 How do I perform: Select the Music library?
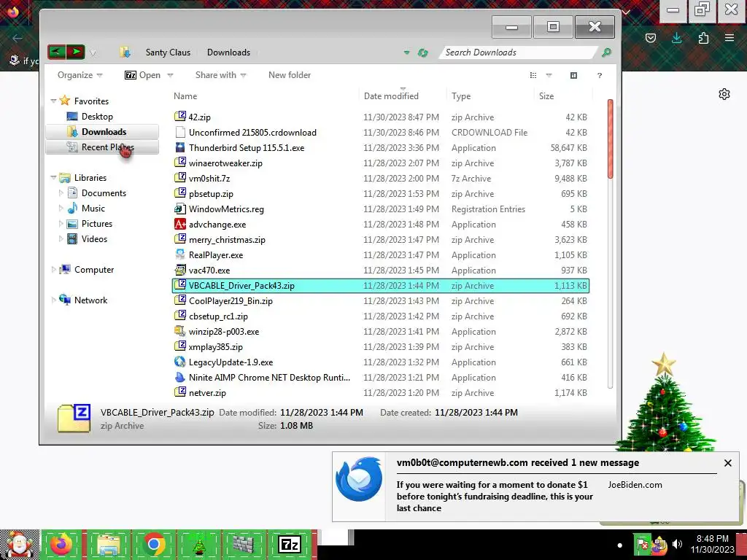tap(93, 208)
